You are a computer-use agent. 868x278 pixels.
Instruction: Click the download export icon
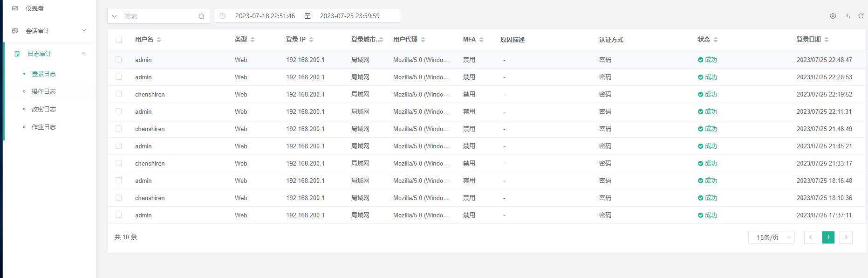pos(847,16)
